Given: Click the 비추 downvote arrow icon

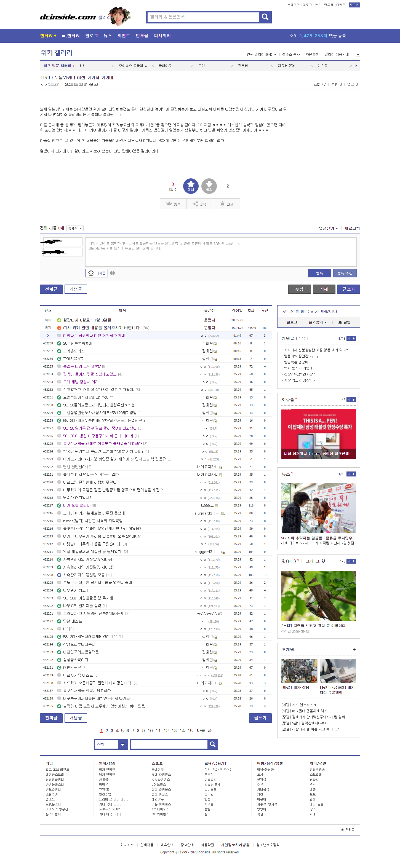Looking at the screenshot, I should pyautogui.click(x=209, y=186).
